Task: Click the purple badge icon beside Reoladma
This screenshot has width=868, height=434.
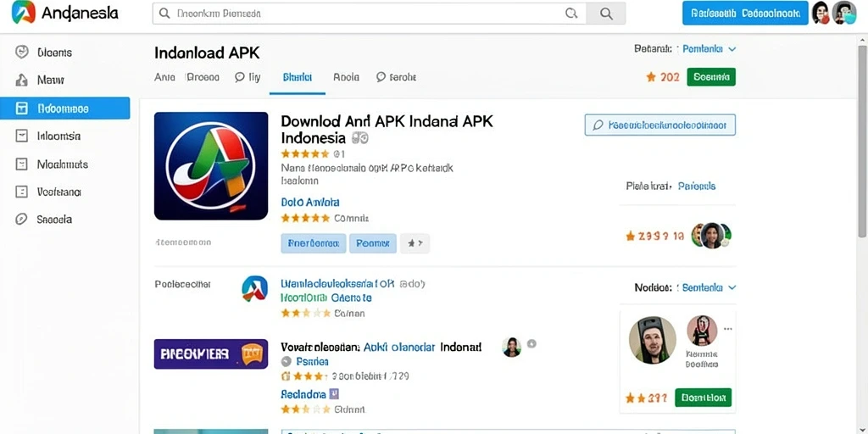Action: coord(334,394)
